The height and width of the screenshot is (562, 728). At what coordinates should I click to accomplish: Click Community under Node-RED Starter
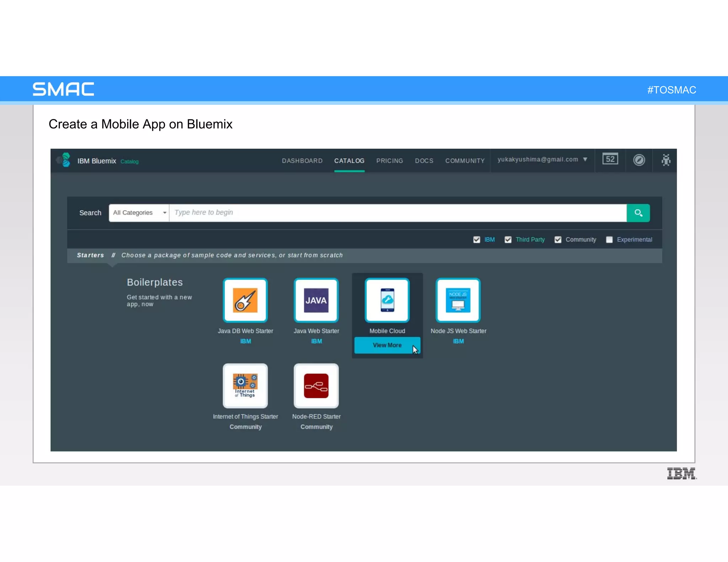(316, 427)
